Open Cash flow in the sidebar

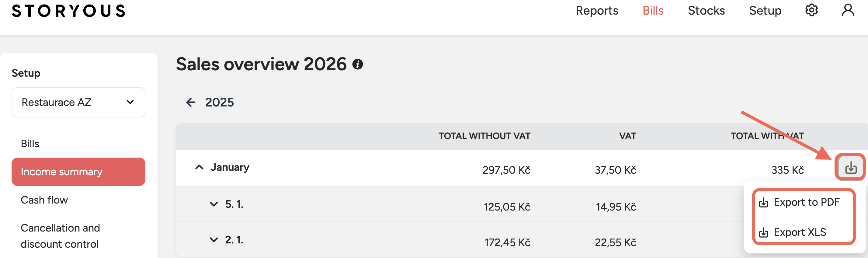click(44, 200)
